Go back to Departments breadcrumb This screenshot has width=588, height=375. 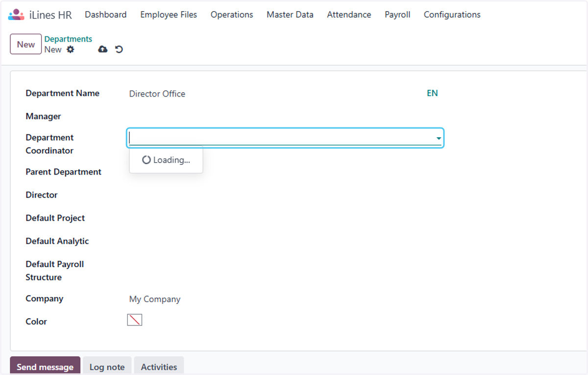68,39
